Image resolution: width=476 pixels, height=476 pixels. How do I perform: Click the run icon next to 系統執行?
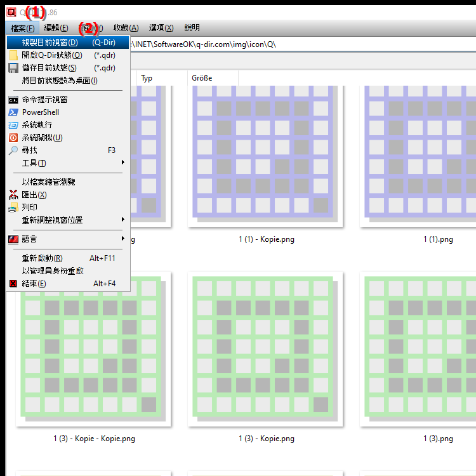tap(13, 125)
